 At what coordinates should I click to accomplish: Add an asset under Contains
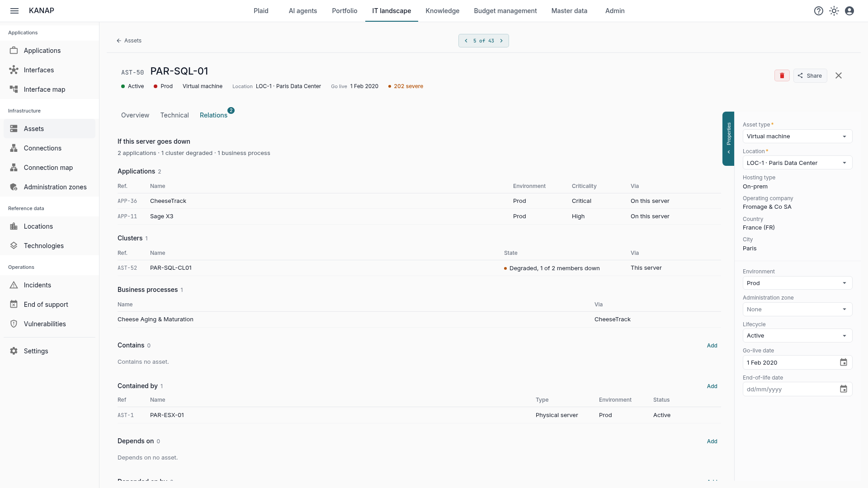[712, 346]
